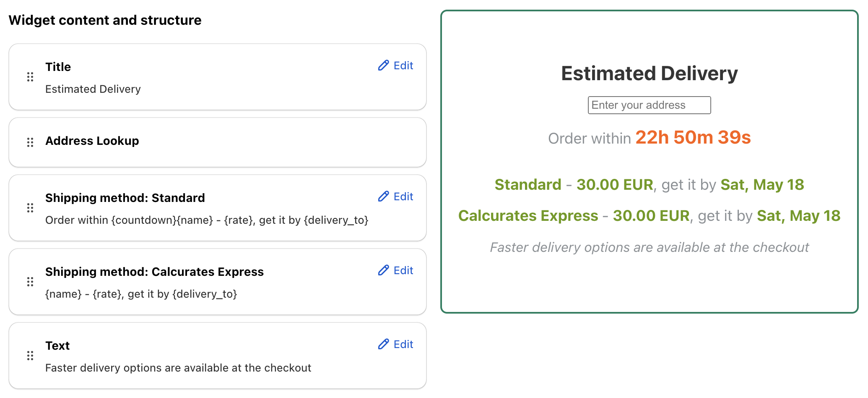Click the Enter your address field
The width and height of the screenshot is (868, 398).
point(649,105)
